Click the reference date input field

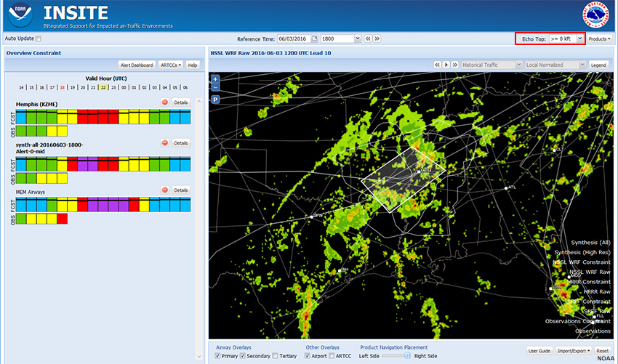tap(294, 39)
